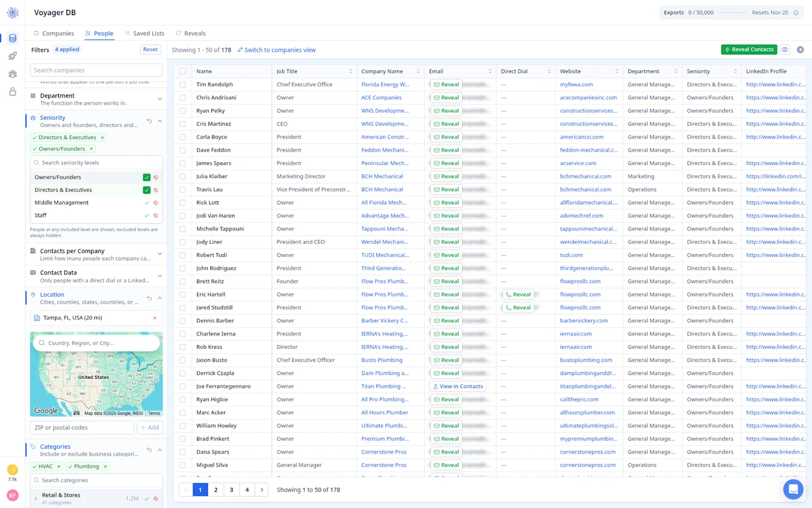Reset all applied filters
The width and height of the screenshot is (812, 508).
point(150,50)
